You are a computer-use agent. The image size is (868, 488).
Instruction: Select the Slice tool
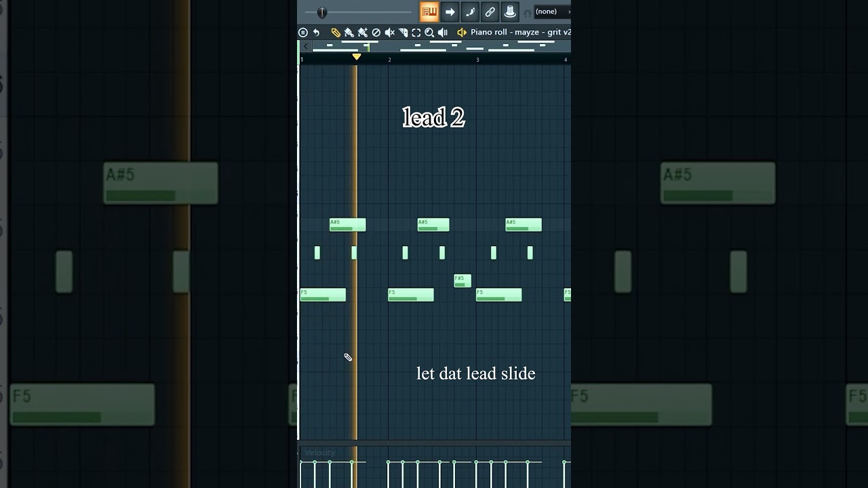pyautogui.click(x=403, y=33)
